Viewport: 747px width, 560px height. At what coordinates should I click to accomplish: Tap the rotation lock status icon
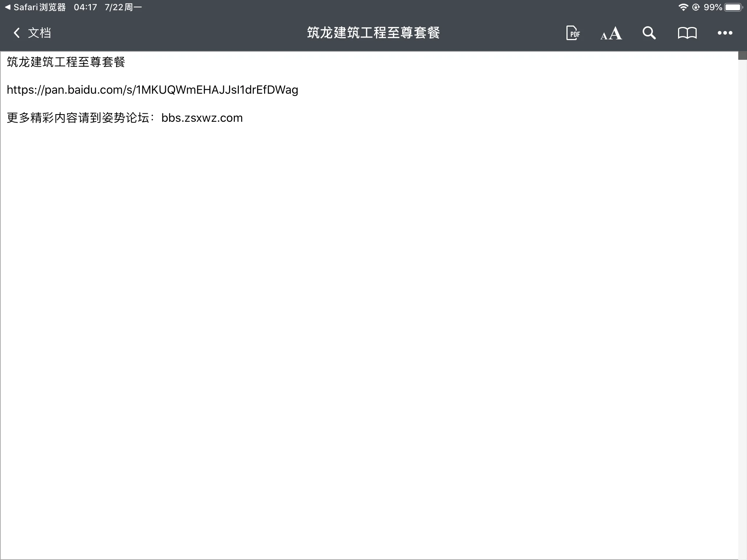click(x=696, y=7)
